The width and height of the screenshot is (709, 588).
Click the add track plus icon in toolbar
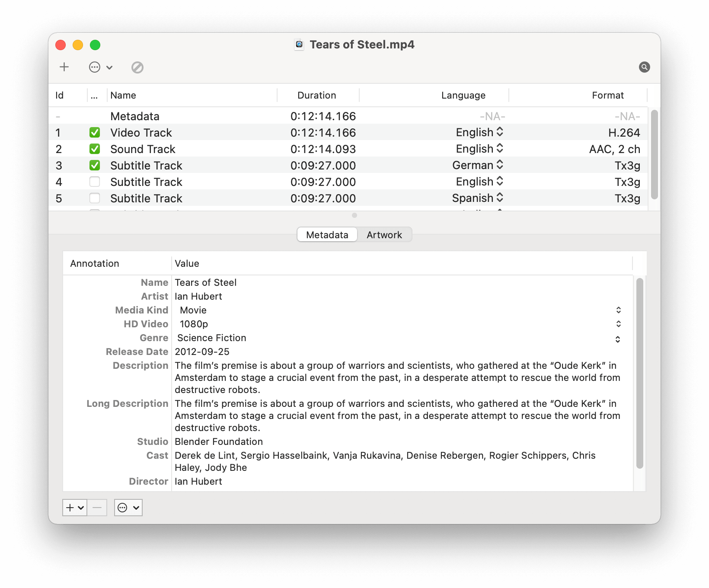64,67
